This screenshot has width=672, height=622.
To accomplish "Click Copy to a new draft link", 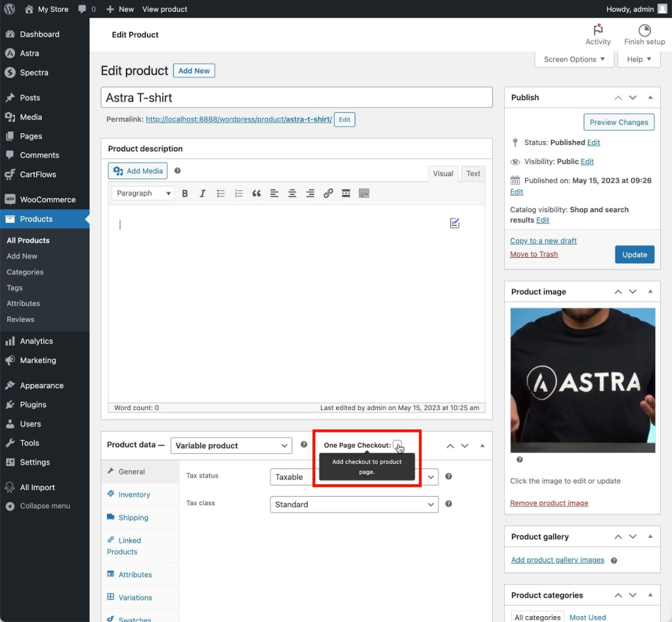I will coord(543,241).
